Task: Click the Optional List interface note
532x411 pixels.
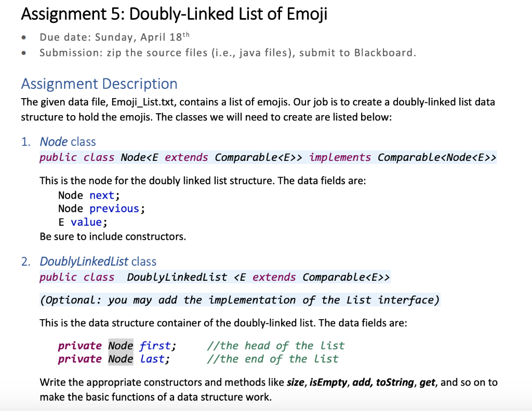Action: (240, 300)
